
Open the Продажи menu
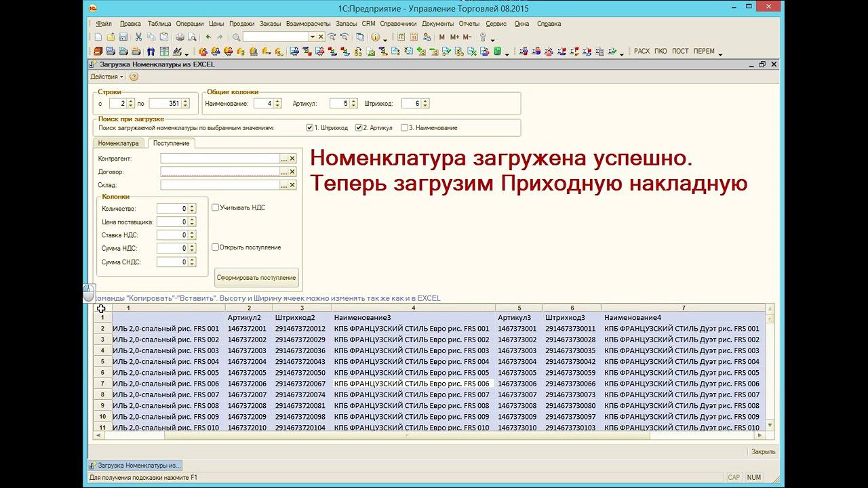click(241, 24)
